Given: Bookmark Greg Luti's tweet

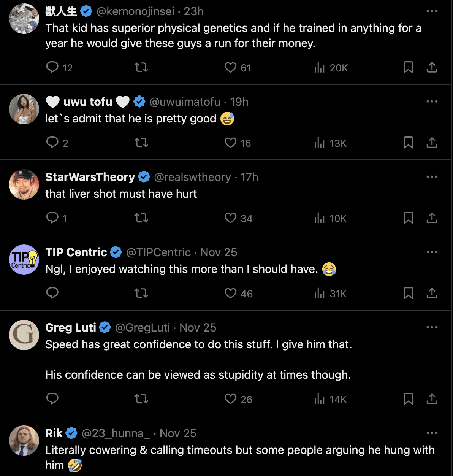Looking at the screenshot, I should pos(408,399).
